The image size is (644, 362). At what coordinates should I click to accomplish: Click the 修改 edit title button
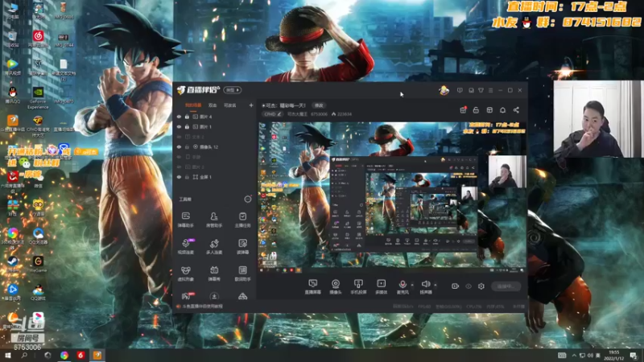319,105
